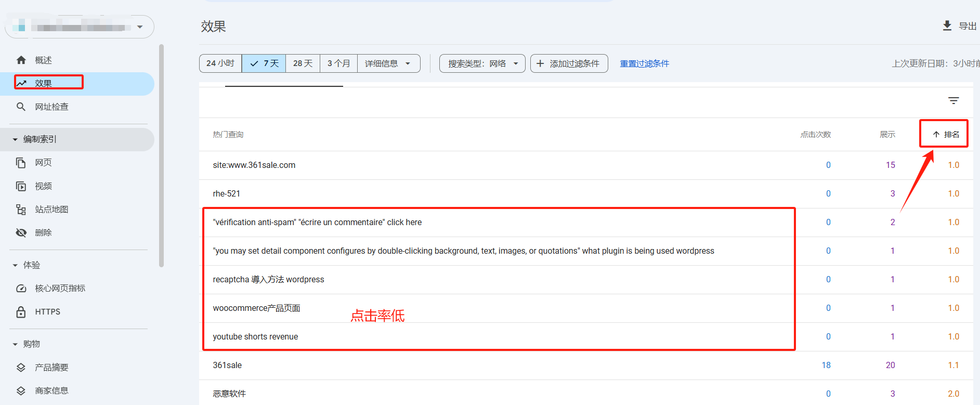This screenshot has width=980, height=405.
Task: Open the 详细信息 dropdown
Action: [x=388, y=63]
